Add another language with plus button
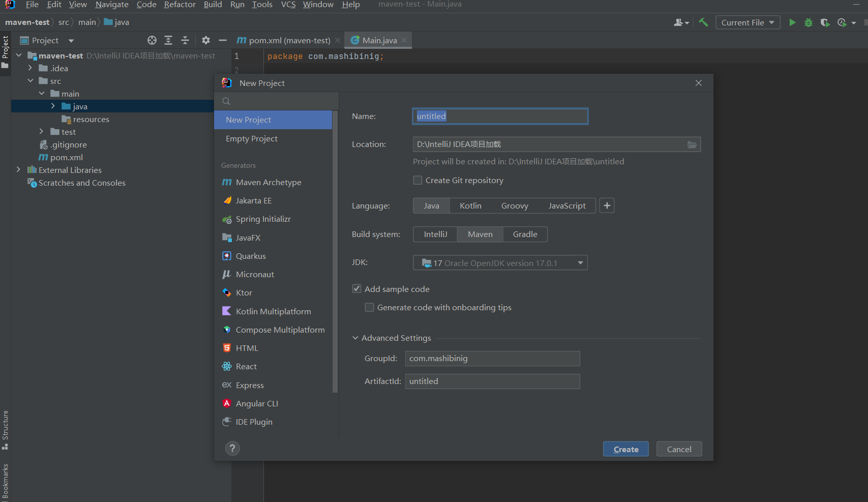Screen dimensions: 868x502 click(607, 205)
